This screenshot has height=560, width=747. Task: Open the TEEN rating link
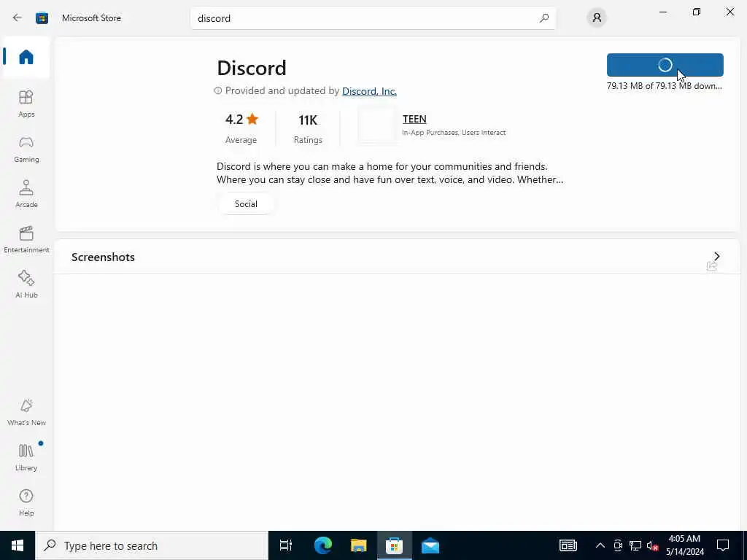point(414,119)
